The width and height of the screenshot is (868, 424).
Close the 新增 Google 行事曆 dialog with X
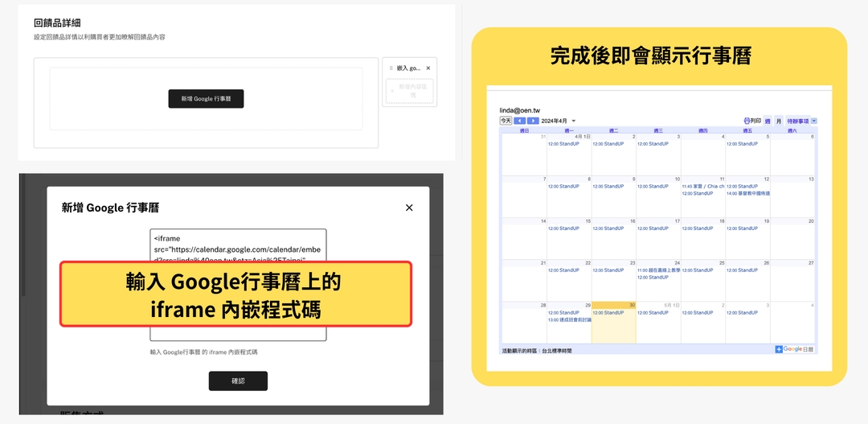[409, 208]
